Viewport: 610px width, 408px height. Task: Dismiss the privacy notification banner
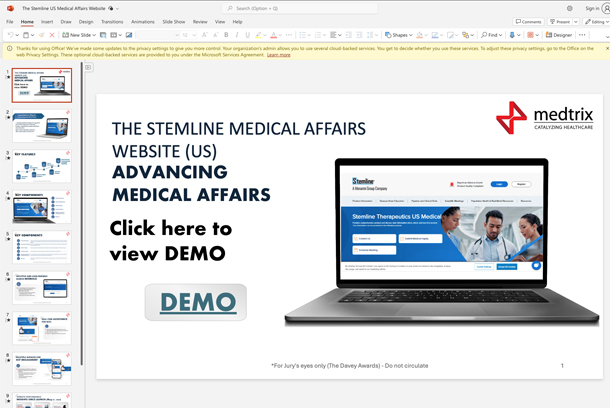[x=607, y=48]
